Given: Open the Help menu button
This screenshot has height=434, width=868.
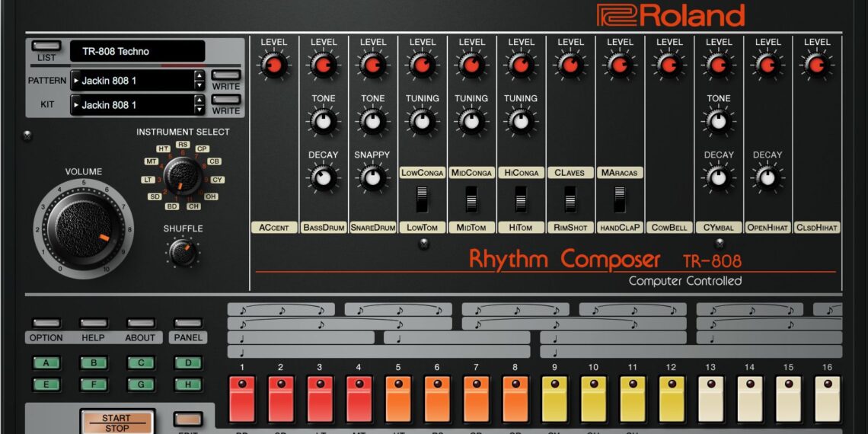Looking at the screenshot, I should 93,324.
